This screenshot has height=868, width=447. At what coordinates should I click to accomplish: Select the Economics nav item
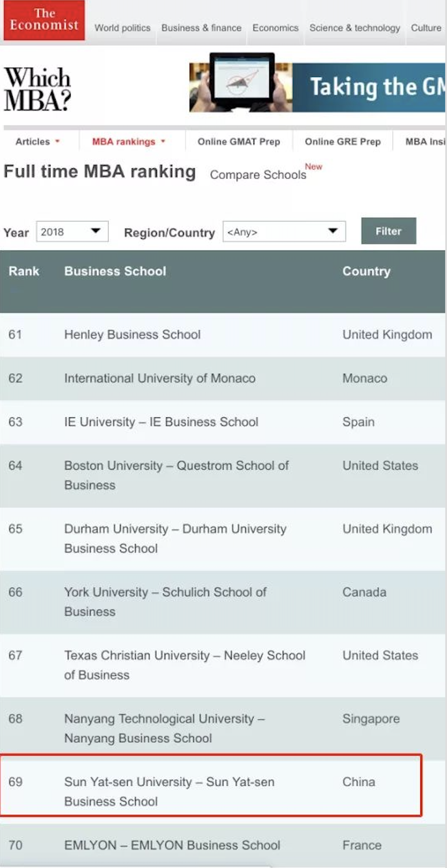coord(275,28)
